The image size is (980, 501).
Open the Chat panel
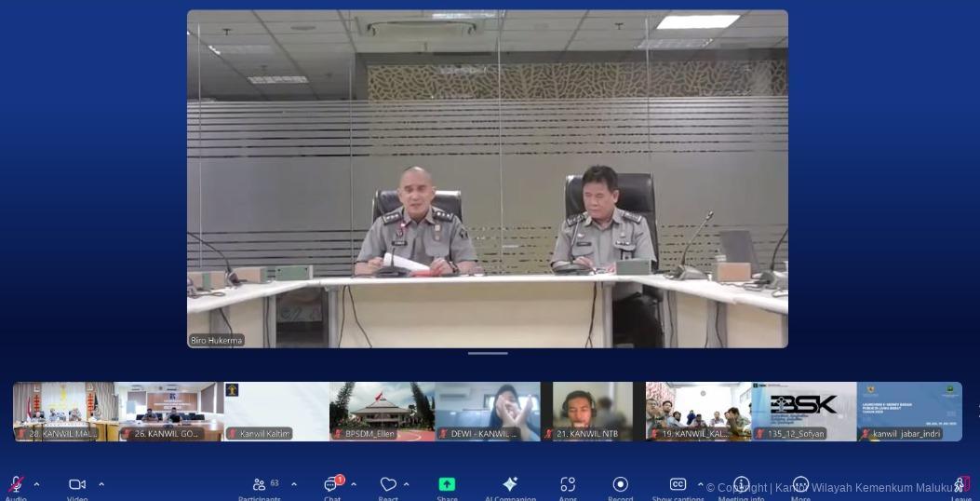tap(331, 485)
